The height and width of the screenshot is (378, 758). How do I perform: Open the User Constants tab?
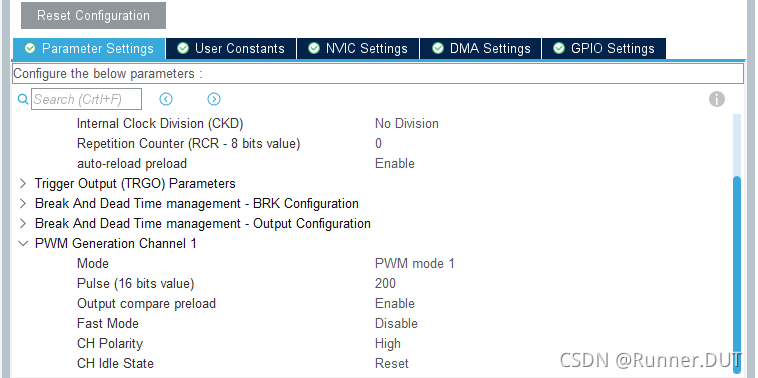coord(231,49)
